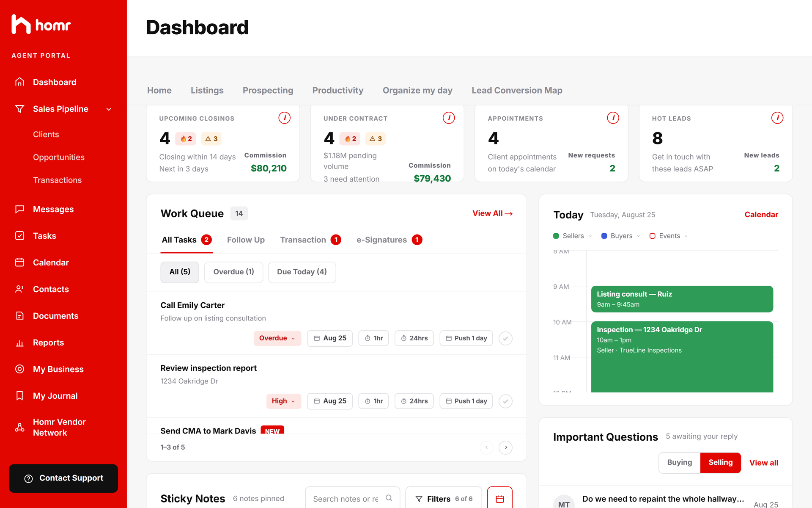Click the Reports bar chart icon

pyautogui.click(x=19, y=342)
